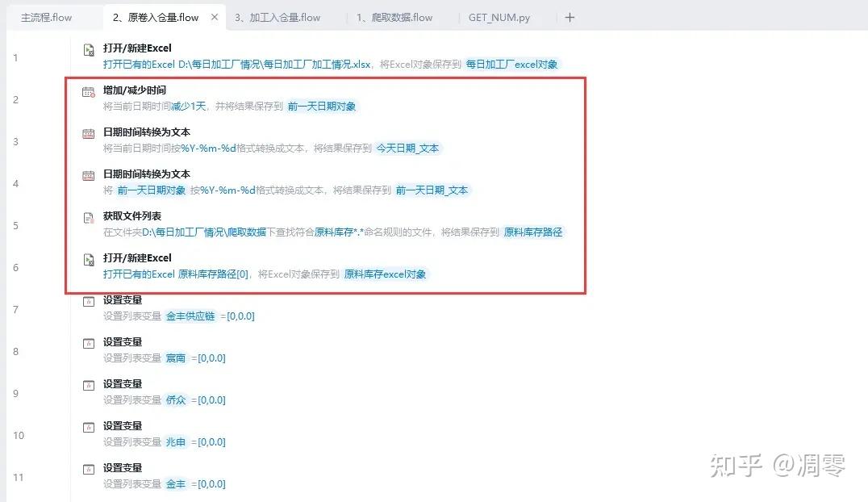This screenshot has width=868, height=502.
Task: Close the 2、原卷入仓量.flow tab
Action: pyautogui.click(x=214, y=15)
